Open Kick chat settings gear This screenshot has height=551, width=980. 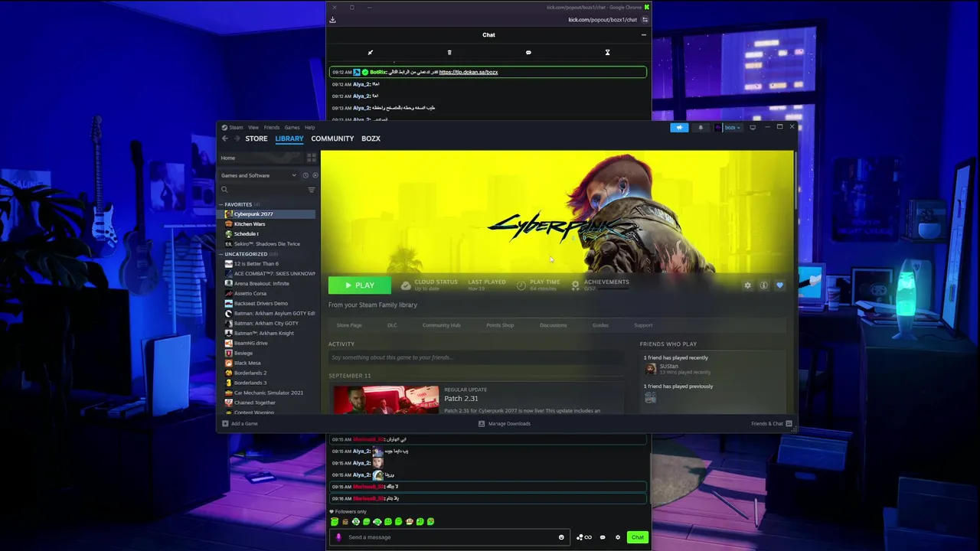pos(618,537)
